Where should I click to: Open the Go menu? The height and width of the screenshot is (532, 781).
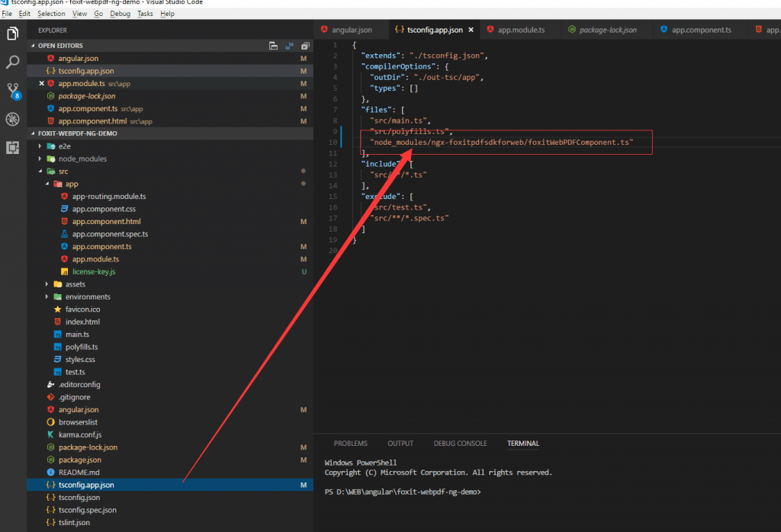click(98, 14)
